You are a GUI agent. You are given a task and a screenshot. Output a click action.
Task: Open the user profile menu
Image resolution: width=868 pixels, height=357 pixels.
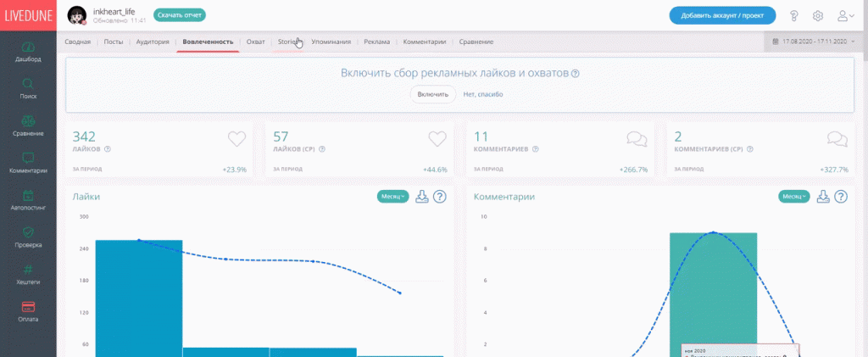(844, 16)
